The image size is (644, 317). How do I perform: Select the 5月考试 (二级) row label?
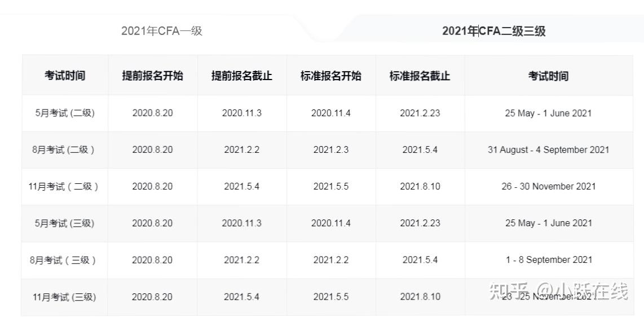coord(65,113)
